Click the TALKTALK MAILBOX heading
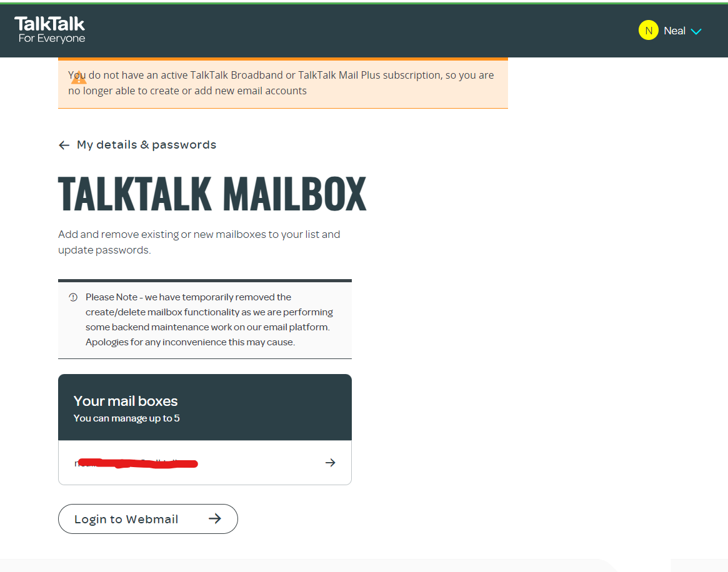728x572 pixels. 212,194
